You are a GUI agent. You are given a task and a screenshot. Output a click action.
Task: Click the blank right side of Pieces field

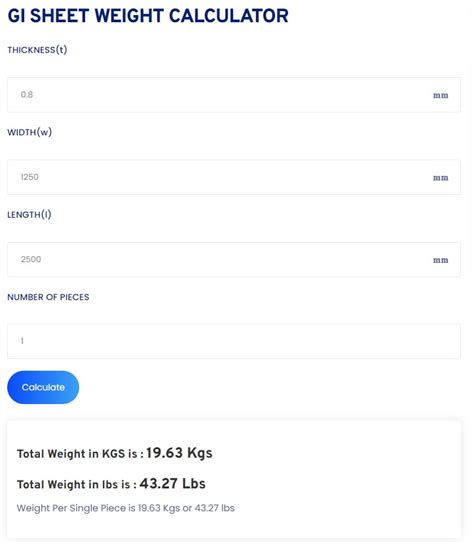point(312,342)
